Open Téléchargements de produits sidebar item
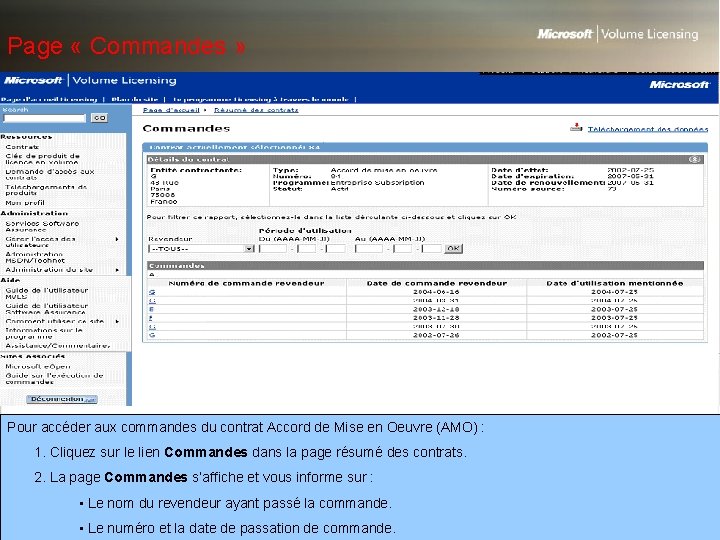720x540 pixels. [46, 190]
